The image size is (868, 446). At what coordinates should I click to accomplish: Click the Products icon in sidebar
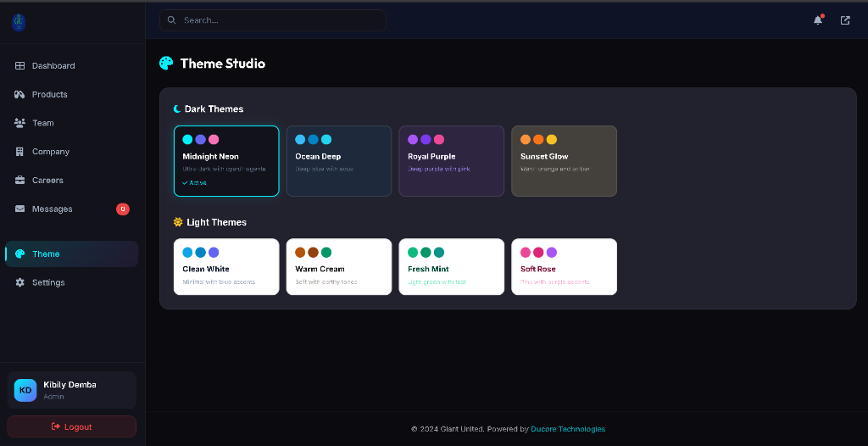point(19,94)
